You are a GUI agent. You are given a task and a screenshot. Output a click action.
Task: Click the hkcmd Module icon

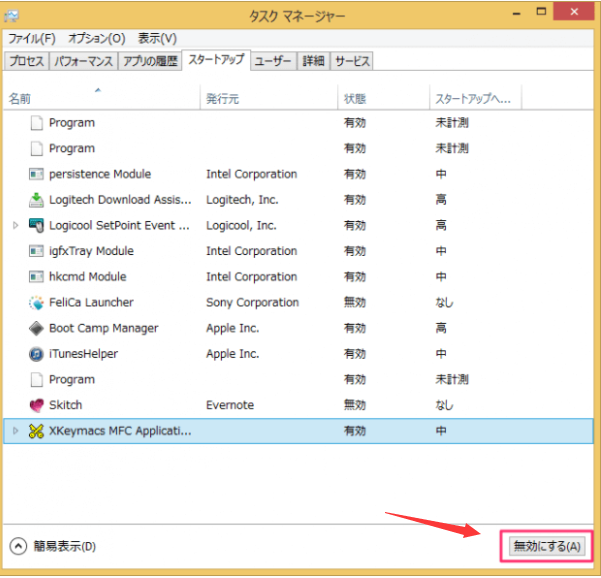36,277
